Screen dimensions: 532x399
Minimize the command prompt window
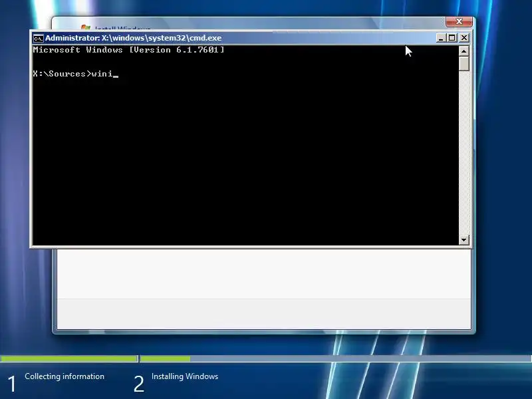click(440, 38)
